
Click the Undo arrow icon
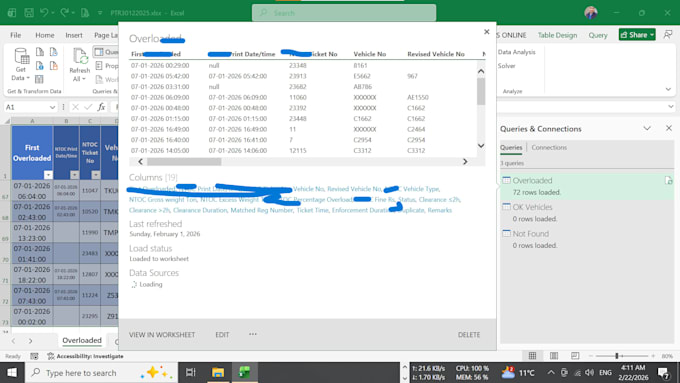click(44, 13)
